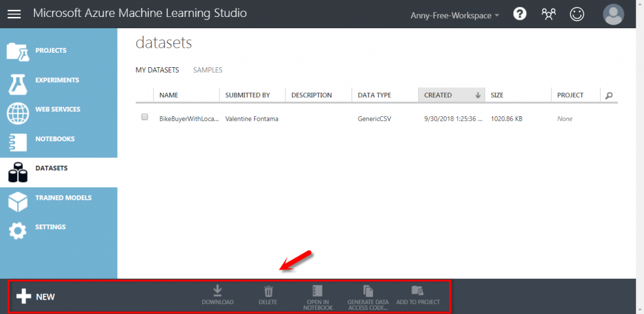
Task: Click the Settings gear icon
Action: click(18, 231)
